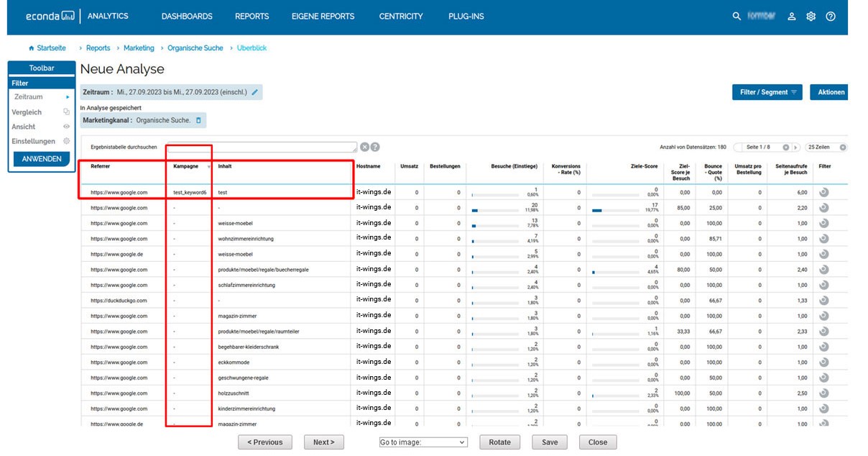This screenshot has width=868, height=456.
Task: Click filter icon in begehbarer-kleiderschrank row
Action: [x=823, y=347]
